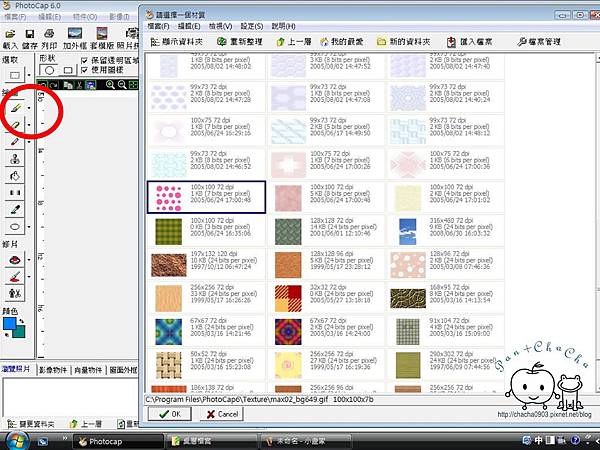Click the Cancel button
Screen dimensions: 600x450
coord(220,413)
